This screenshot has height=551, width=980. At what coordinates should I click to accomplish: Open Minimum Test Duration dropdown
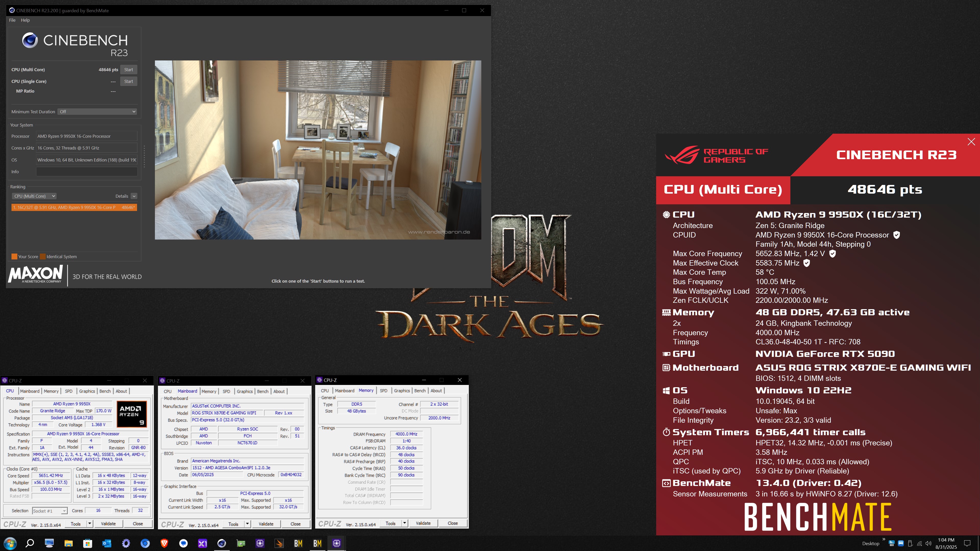click(x=97, y=112)
